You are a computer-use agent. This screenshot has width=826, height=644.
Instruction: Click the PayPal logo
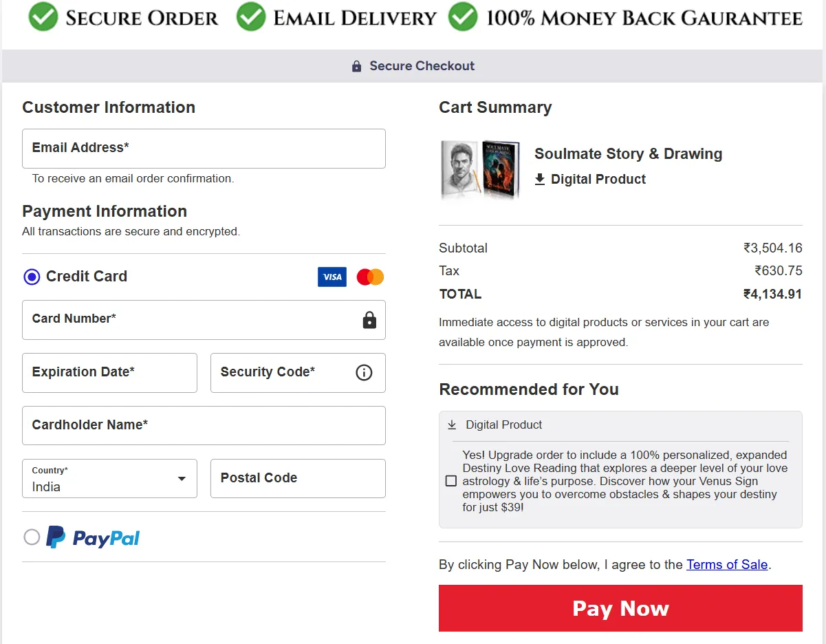tap(93, 537)
